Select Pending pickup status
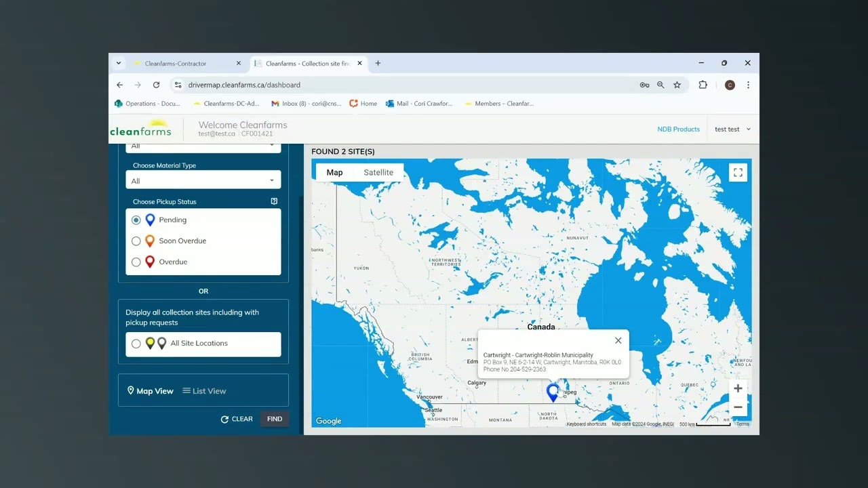The width and height of the screenshot is (868, 488). 136,220
